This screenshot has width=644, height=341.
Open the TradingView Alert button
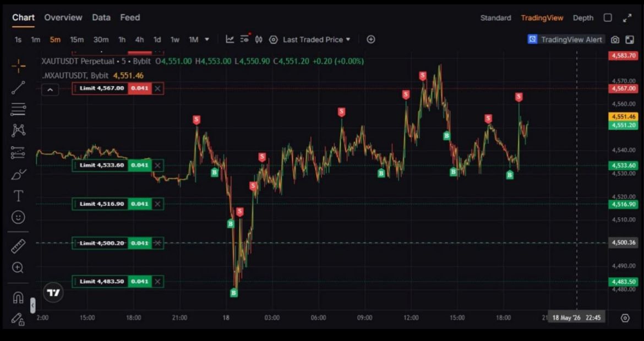(566, 40)
